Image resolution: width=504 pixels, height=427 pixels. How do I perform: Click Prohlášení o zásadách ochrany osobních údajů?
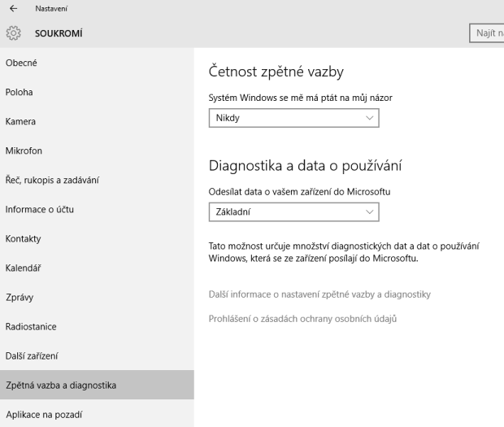click(302, 318)
